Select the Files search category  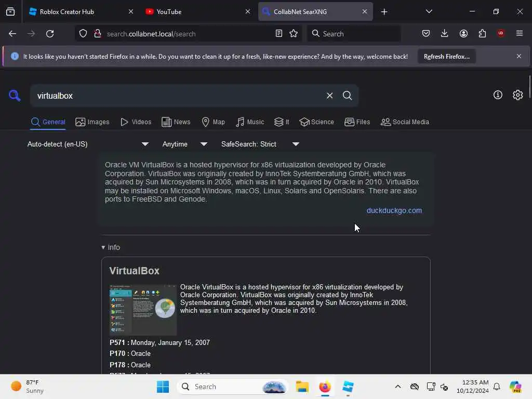[357, 122]
